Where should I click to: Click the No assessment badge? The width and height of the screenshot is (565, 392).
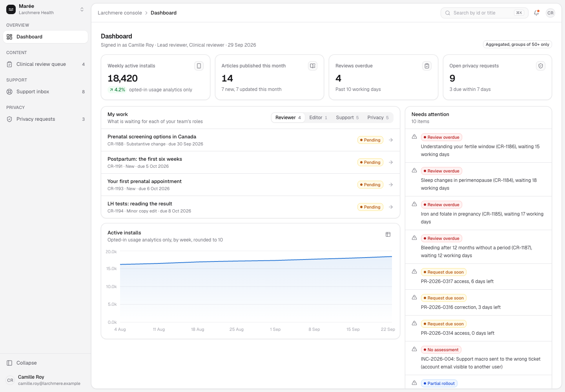(x=441, y=350)
